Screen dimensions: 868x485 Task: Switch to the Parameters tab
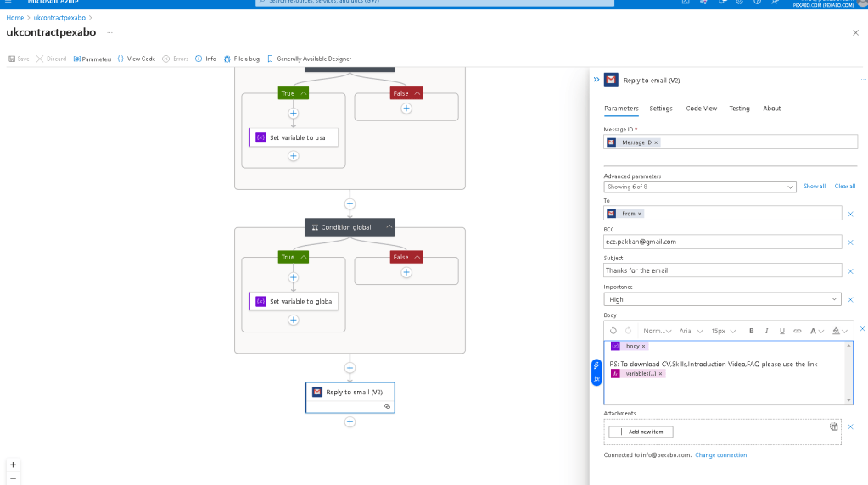click(621, 109)
